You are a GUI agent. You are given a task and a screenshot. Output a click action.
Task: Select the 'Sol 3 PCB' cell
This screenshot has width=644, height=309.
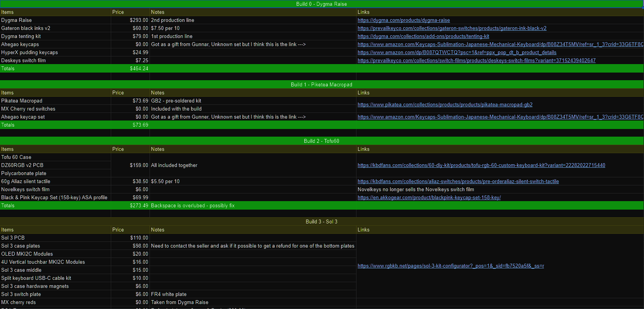[56, 238]
